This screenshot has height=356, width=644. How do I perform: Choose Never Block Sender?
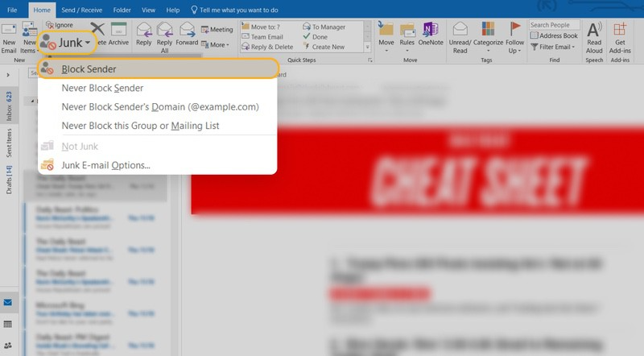(157, 88)
